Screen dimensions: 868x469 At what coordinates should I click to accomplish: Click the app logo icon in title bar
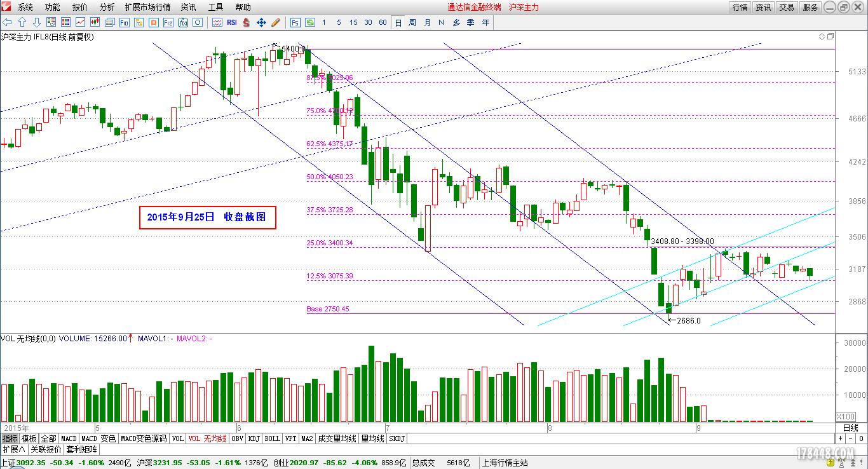point(6,7)
